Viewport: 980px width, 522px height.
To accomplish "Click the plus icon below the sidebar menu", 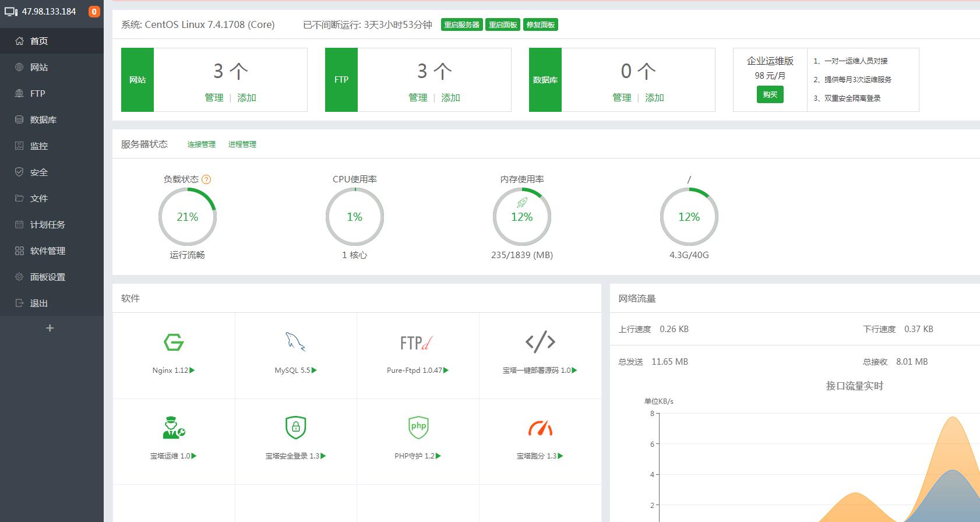I will point(50,328).
